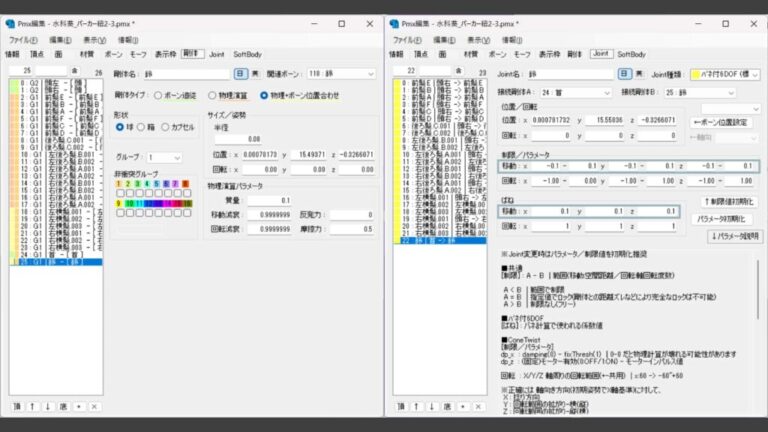Move rigid body down with ↓ button in left window

pos(48,406)
